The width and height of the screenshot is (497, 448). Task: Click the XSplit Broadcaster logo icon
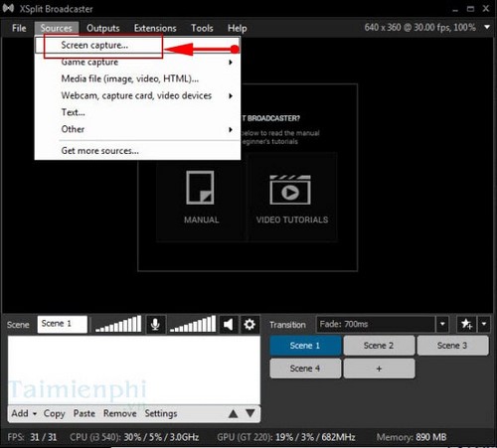pos(8,8)
